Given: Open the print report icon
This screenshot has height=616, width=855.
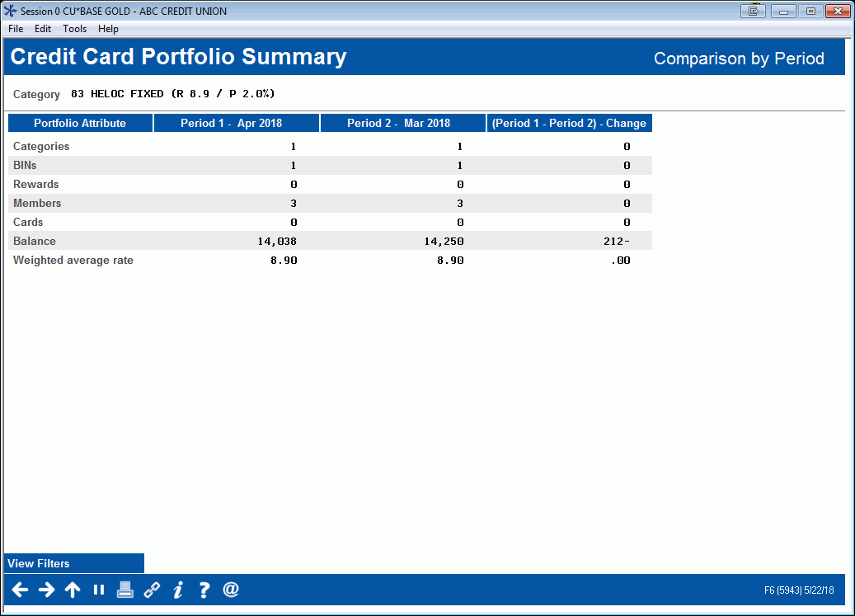Looking at the screenshot, I should pyautogui.click(x=124, y=590).
